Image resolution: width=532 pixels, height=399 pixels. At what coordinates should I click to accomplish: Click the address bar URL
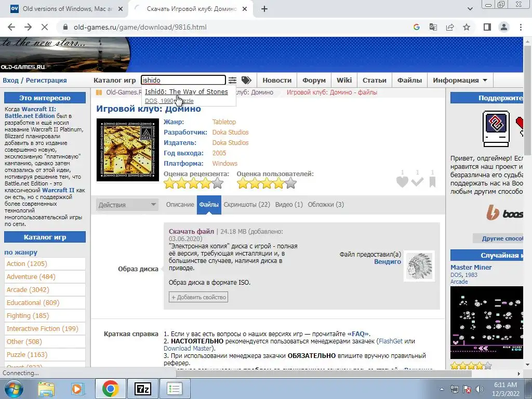coord(140,27)
